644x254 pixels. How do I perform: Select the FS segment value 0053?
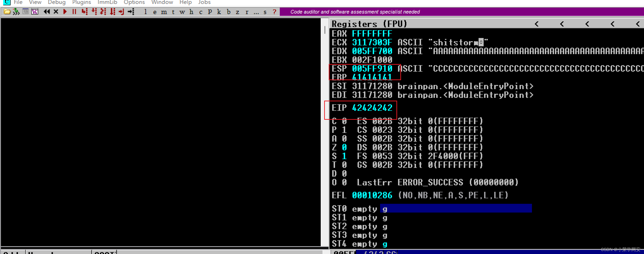[x=382, y=156]
